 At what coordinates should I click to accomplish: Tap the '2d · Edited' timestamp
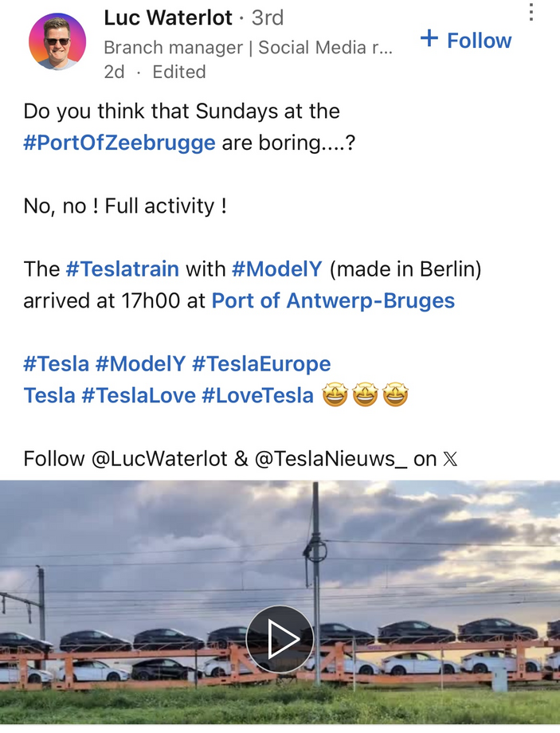pyautogui.click(x=155, y=72)
